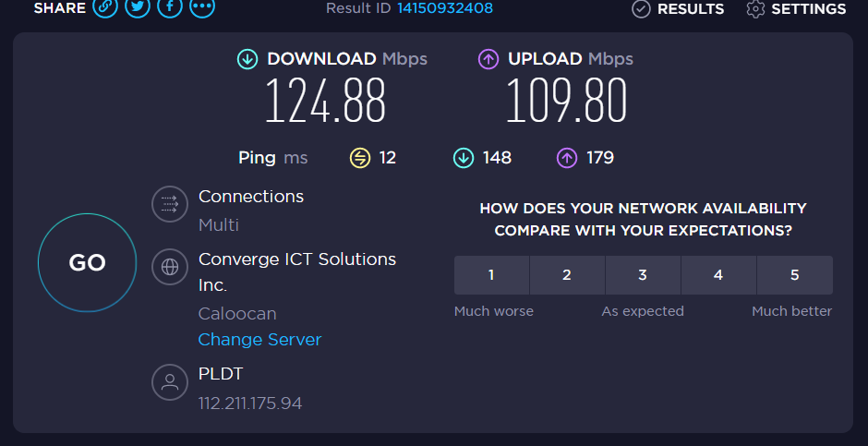Click the upload arrow icon
The image size is (868, 446).
[x=488, y=59]
